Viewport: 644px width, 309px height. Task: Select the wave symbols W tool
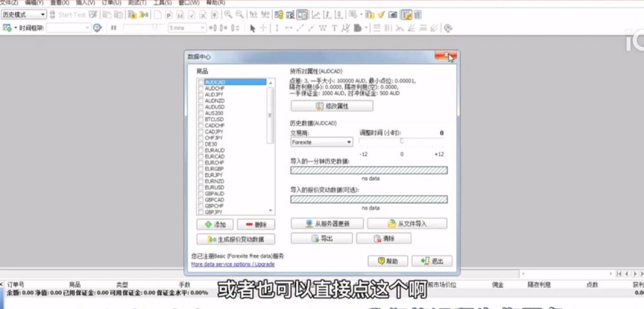point(323,28)
